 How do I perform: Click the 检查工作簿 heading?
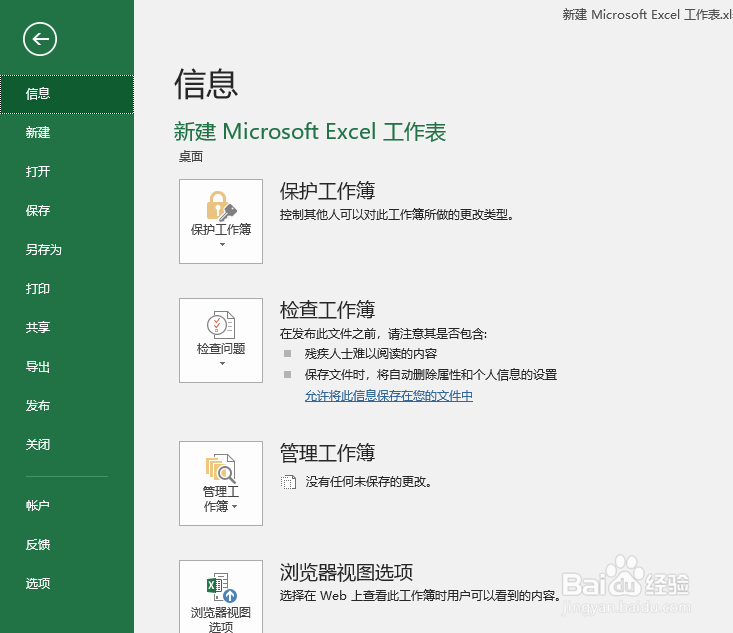click(x=327, y=310)
